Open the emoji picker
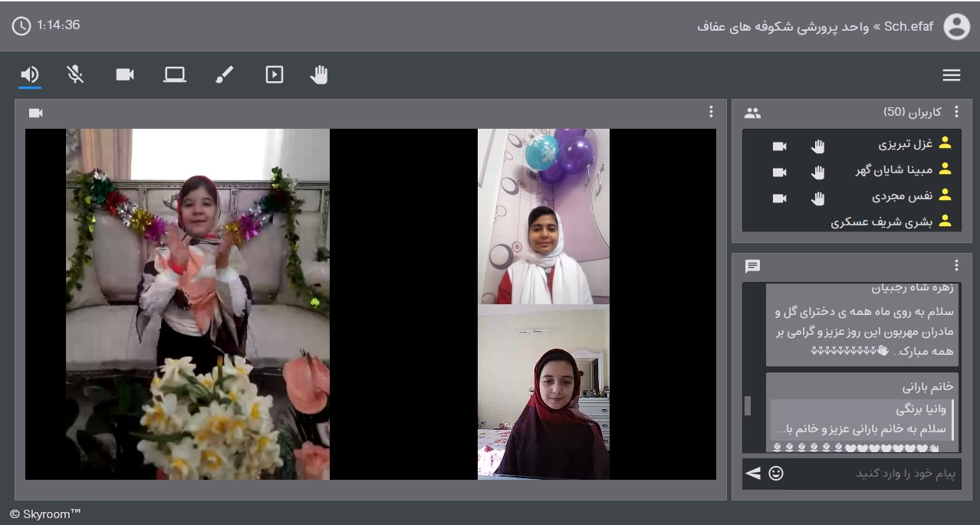This screenshot has width=980, height=525. click(776, 474)
